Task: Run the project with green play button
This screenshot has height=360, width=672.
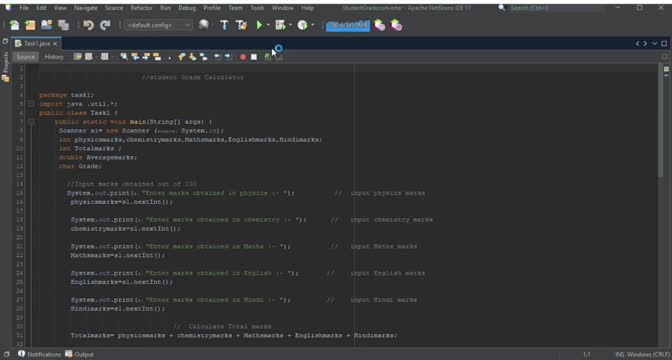Action: (259, 25)
